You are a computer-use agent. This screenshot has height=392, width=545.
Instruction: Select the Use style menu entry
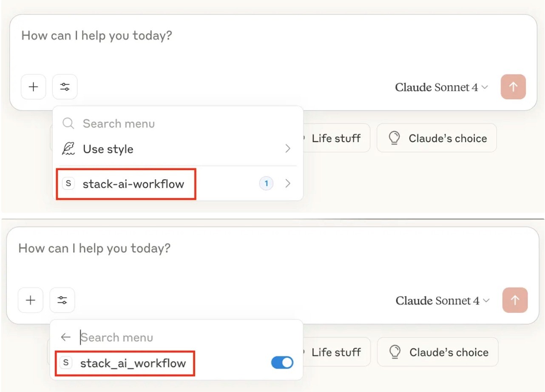coord(178,149)
